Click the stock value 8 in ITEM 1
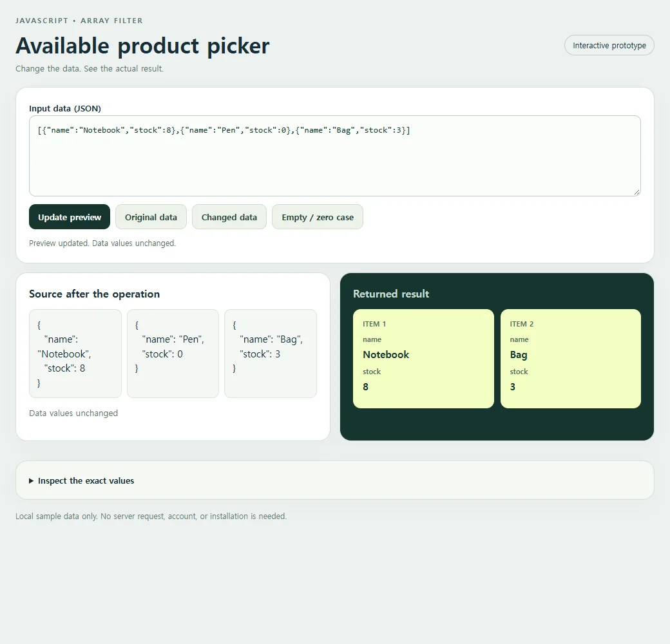This screenshot has width=670, height=644. pyautogui.click(x=365, y=387)
